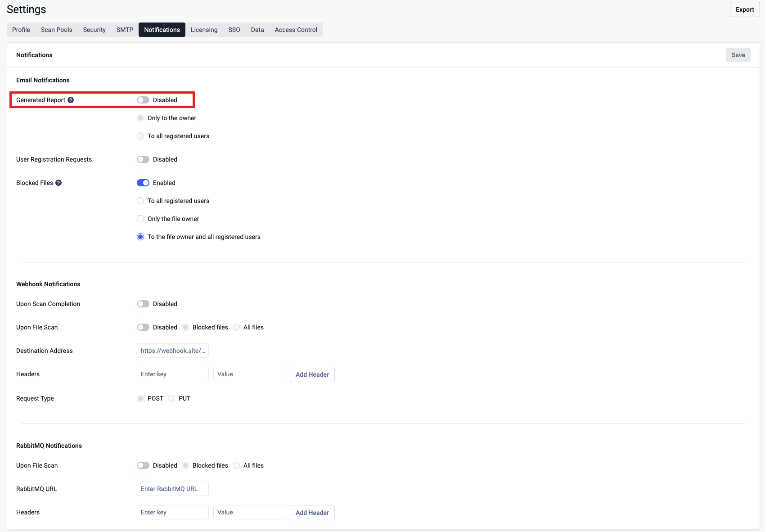Select the Notifications tab
The height and width of the screenshot is (532, 765).
pyautogui.click(x=162, y=30)
